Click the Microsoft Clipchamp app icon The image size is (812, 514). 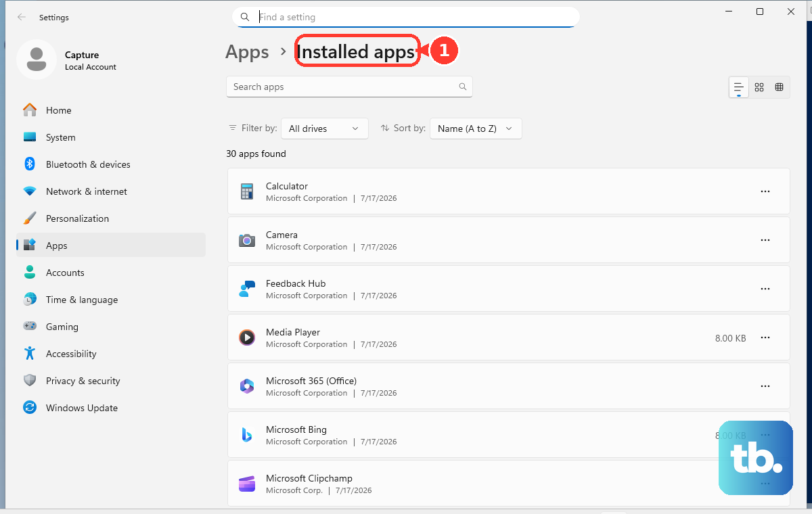247,484
